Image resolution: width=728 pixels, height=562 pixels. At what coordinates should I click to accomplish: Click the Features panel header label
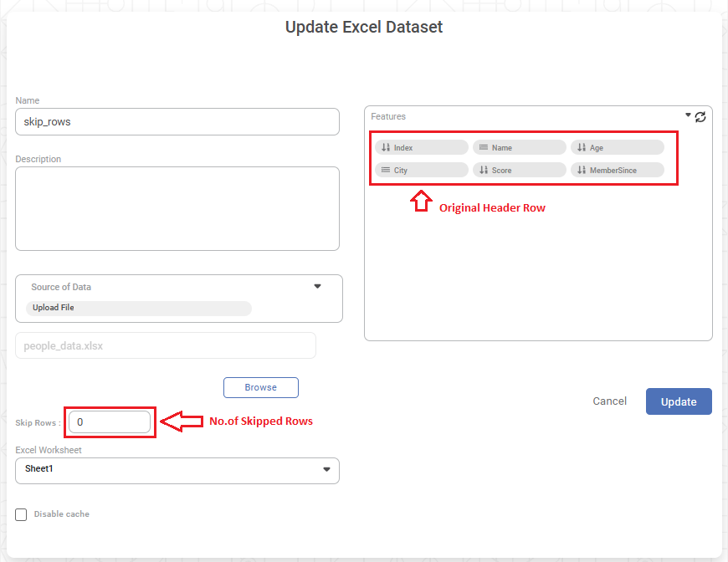[388, 117]
